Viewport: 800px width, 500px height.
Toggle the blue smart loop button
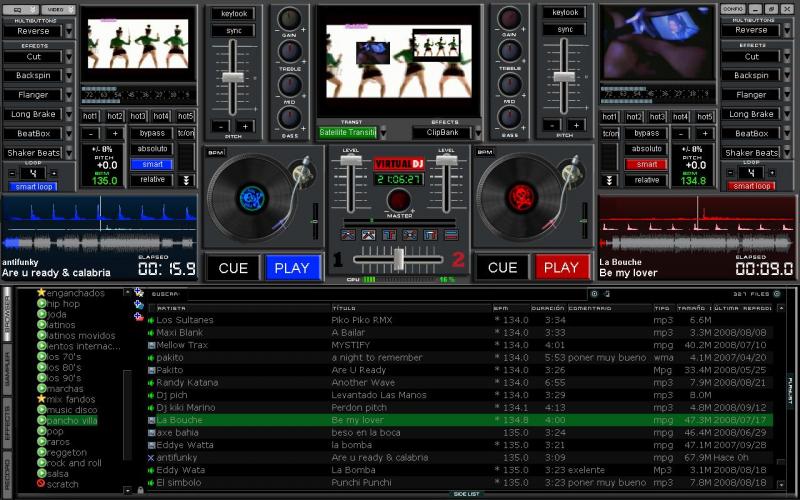tap(33, 187)
